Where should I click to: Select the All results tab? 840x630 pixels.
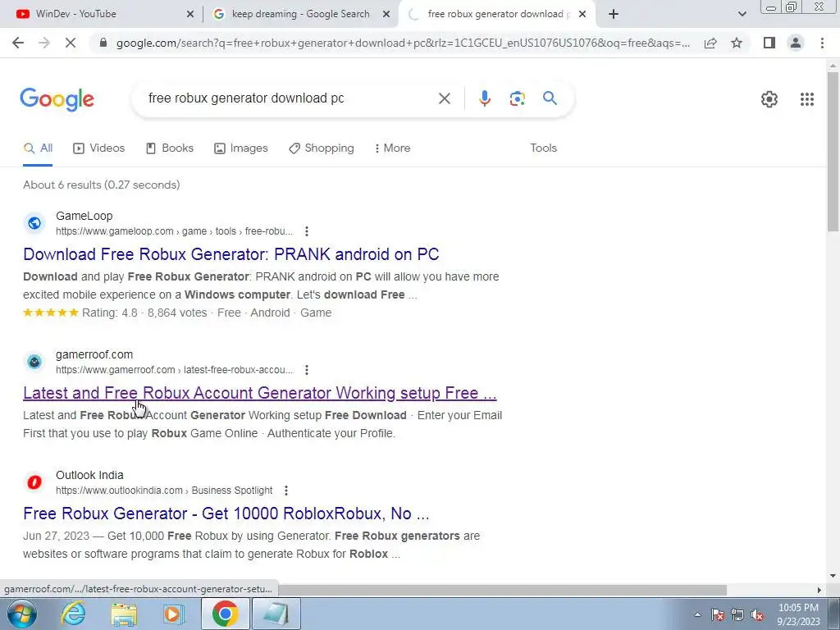coord(38,148)
